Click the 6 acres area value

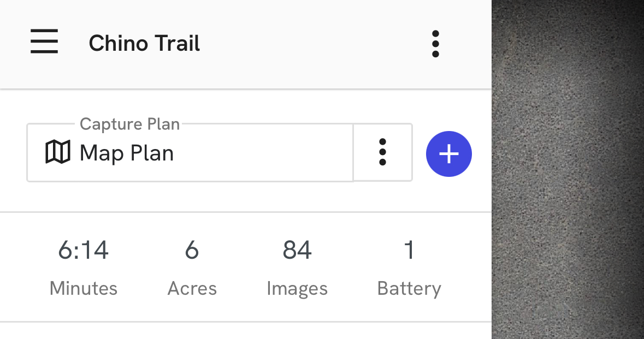pyautogui.click(x=192, y=250)
